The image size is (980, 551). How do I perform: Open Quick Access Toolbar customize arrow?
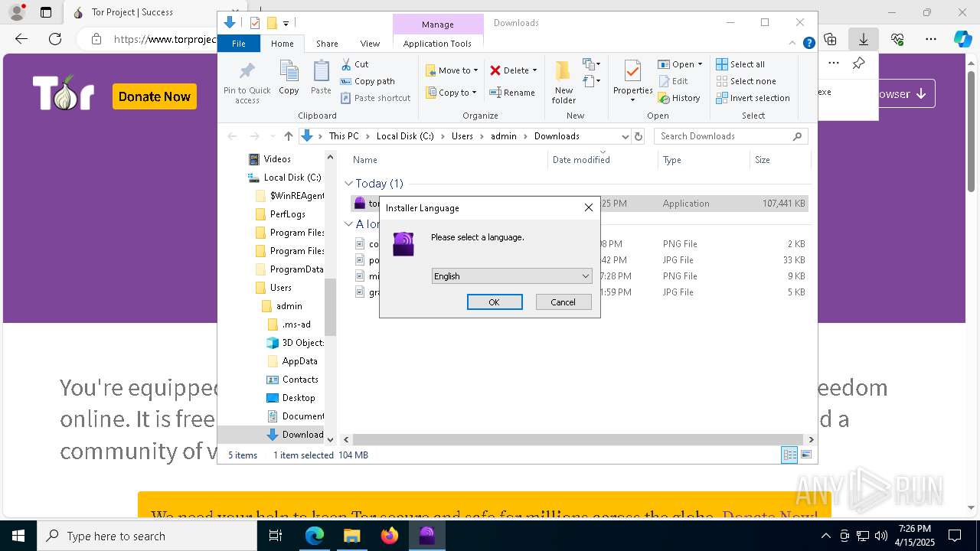pos(286,23)
